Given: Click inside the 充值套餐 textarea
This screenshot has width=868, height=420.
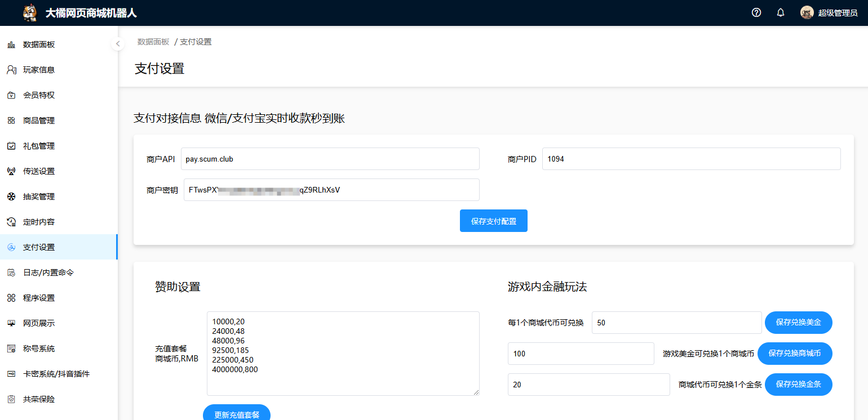Looking at the screenshot, I should pos(343,353).
